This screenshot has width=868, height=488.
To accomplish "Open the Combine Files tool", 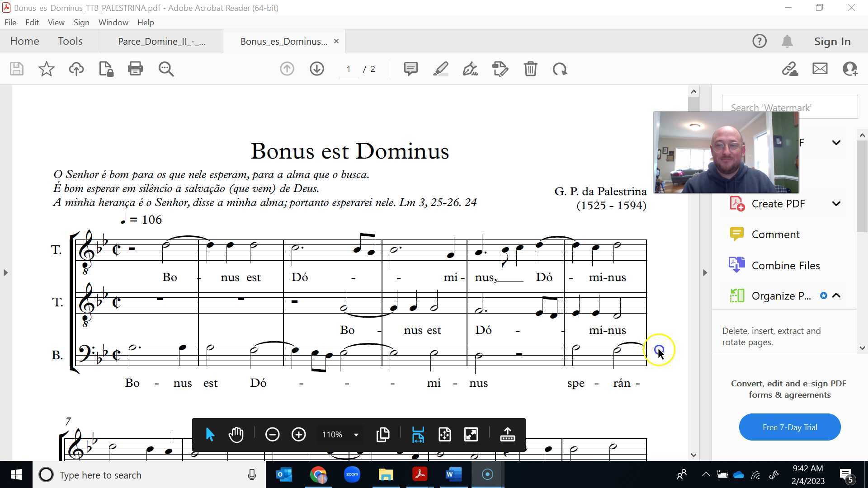I will click(x=785, y=265).
